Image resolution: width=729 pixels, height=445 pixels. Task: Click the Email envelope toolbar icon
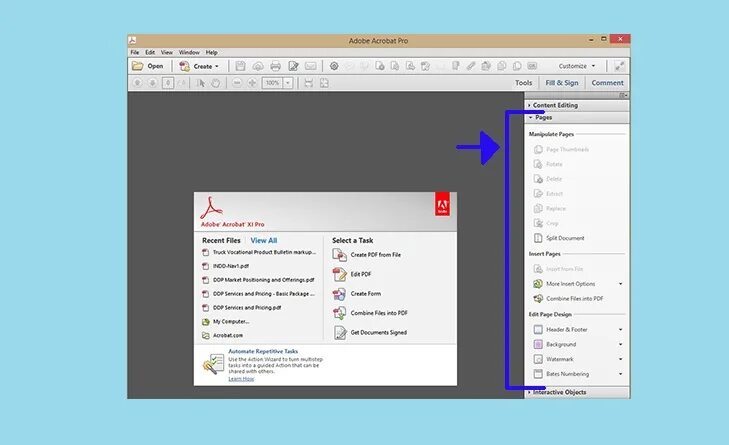tap(311, 66)
